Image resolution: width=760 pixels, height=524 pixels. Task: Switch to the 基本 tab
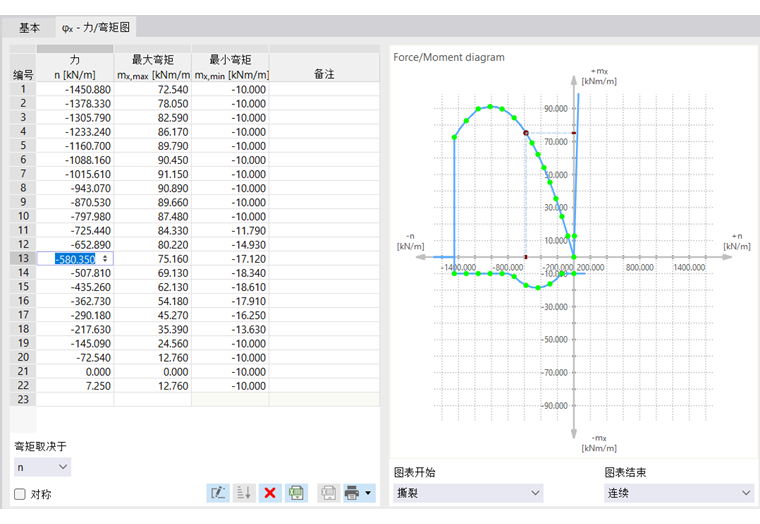click(30, 28)
